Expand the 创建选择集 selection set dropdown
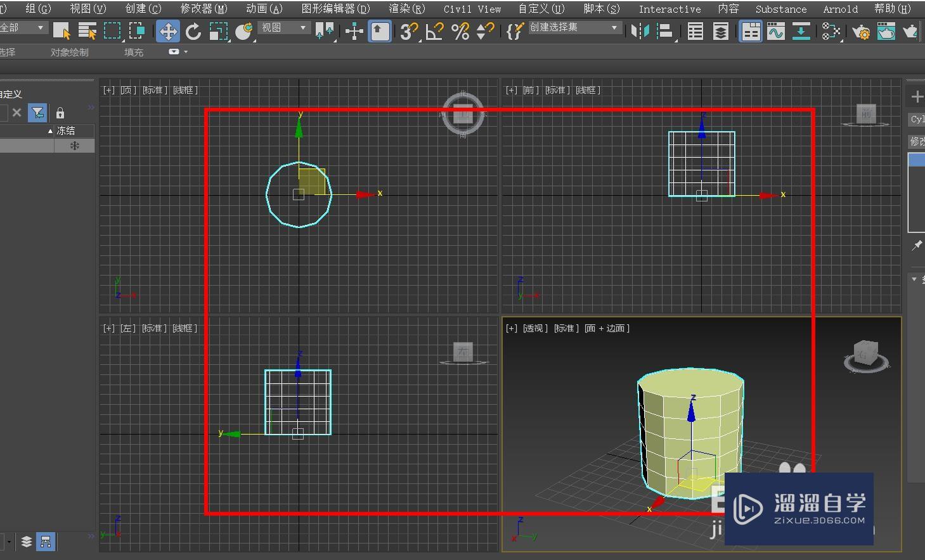This screenshot has width=925, height=560. [x=574, y=28]
